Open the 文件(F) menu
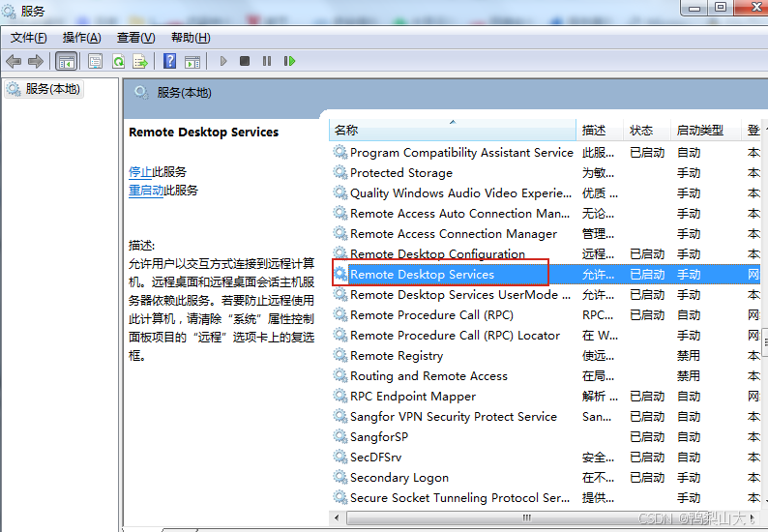 point(29,38)
